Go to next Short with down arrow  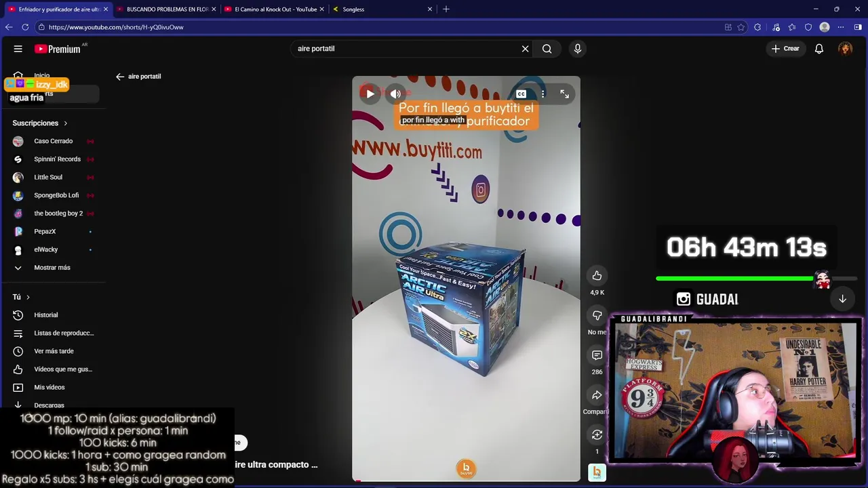(x=842, y=299)
